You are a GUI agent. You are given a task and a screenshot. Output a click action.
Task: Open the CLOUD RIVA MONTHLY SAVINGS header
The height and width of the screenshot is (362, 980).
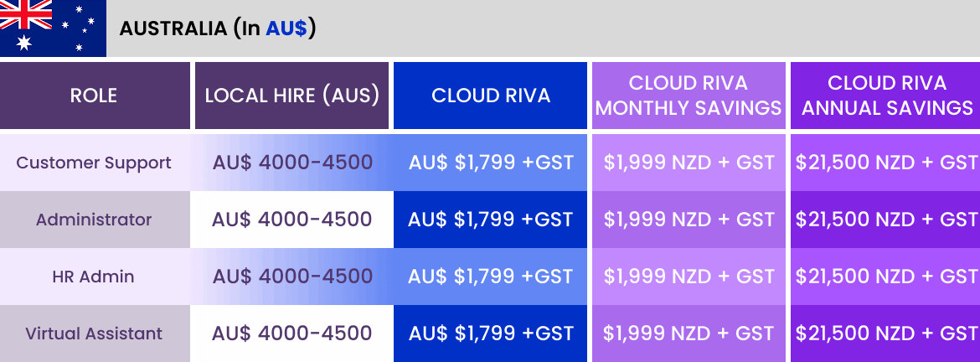coord(689,95)
